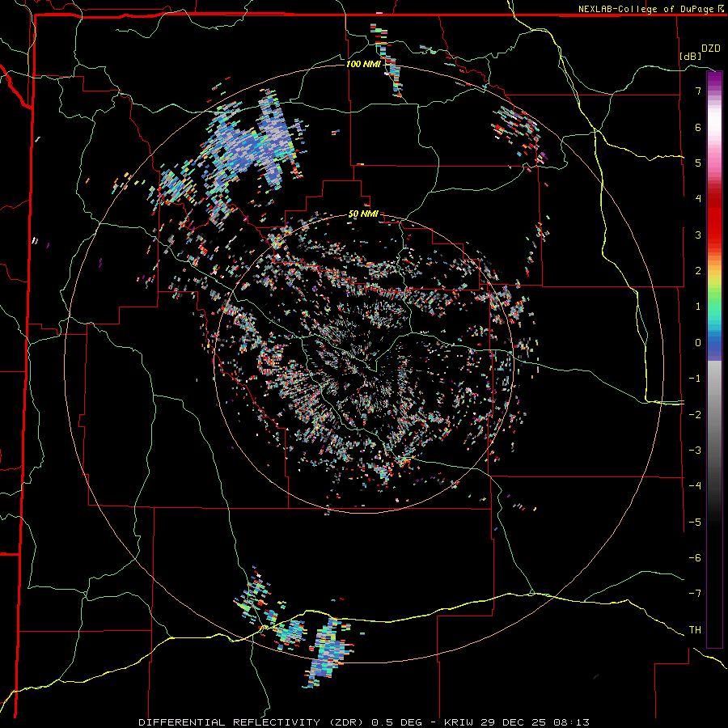Click the 100 NMI range ring label
728x728 pixels.
tap(363, 64)
